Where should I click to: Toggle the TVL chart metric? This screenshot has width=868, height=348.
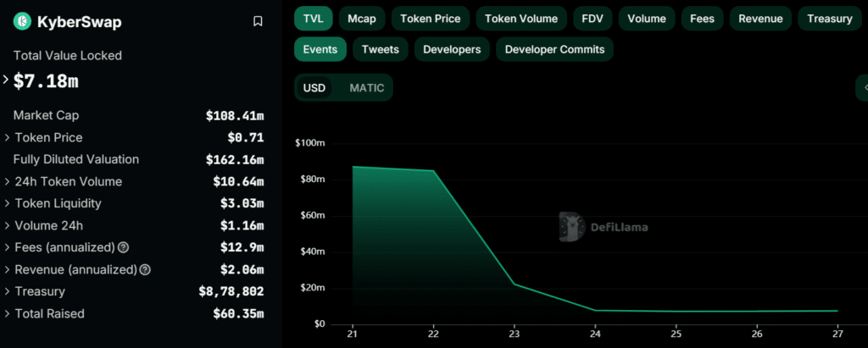click(314, 19)
